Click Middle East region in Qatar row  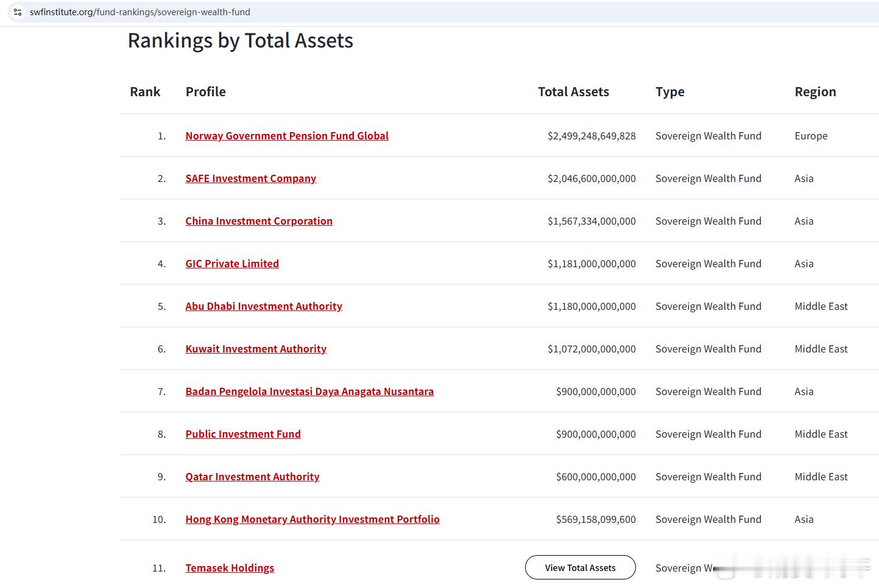pos(821,477)
